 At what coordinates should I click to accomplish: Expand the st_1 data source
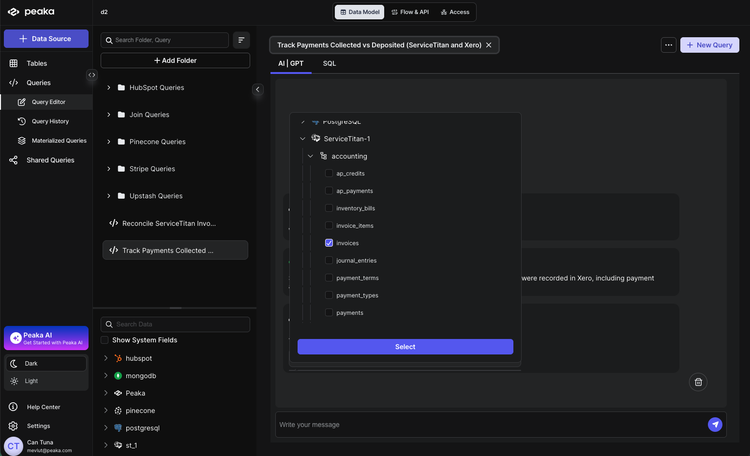click(x=106, y=445)
